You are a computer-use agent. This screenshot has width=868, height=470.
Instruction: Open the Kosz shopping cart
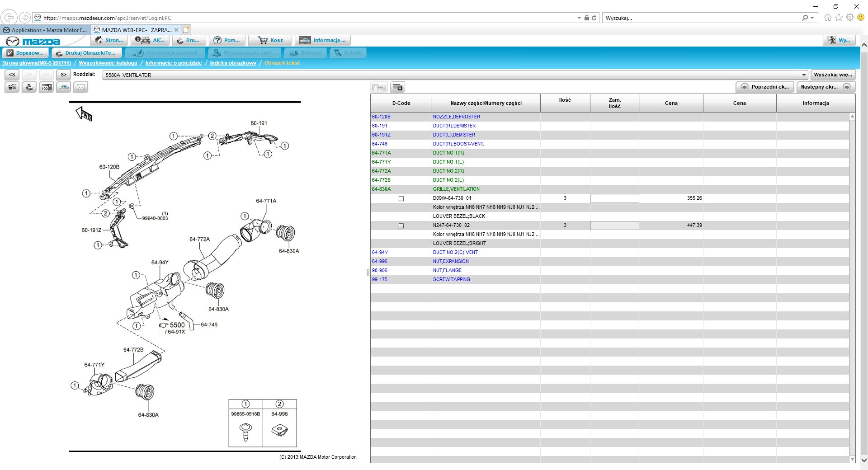tap(270, 40)
